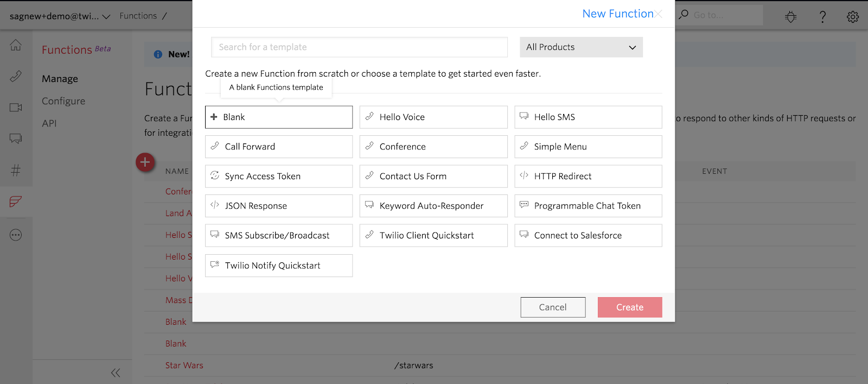Image resolution: width=868 pixels, height=384 pixels.
Task: Click the red plus add function button
Action: (145, 162)
